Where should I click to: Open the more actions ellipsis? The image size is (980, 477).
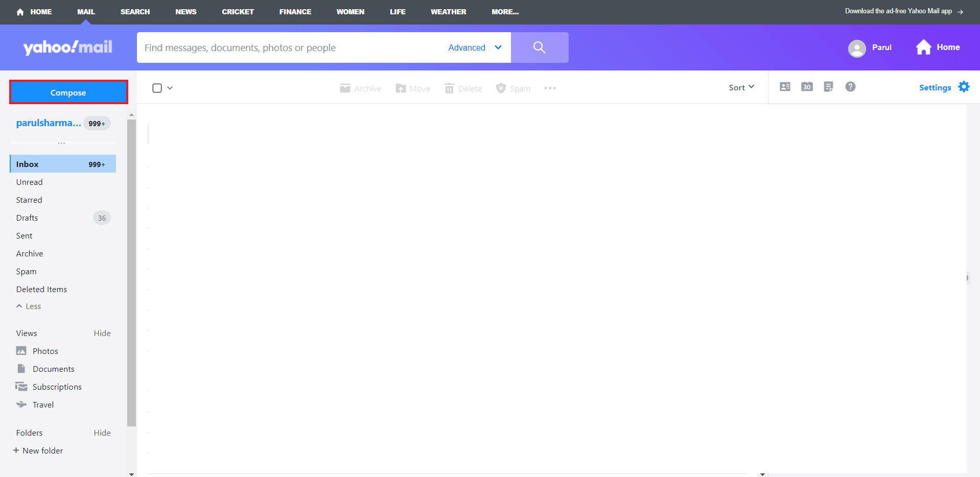click(550, 88)
